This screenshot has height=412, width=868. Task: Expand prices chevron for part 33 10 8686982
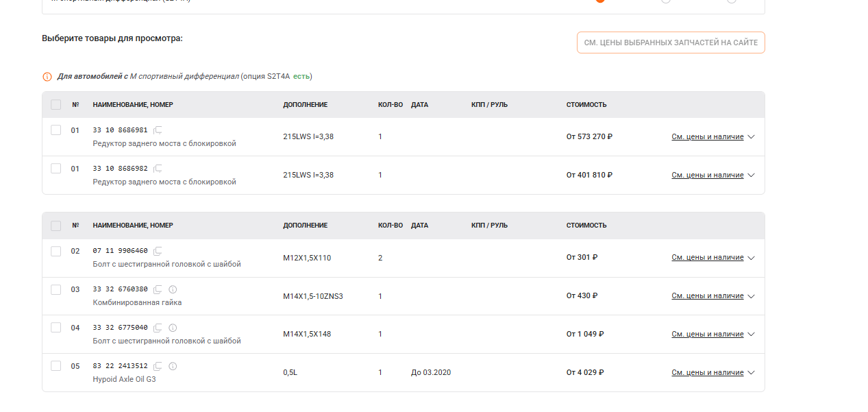pyautogui.click(x=752, y=175)
